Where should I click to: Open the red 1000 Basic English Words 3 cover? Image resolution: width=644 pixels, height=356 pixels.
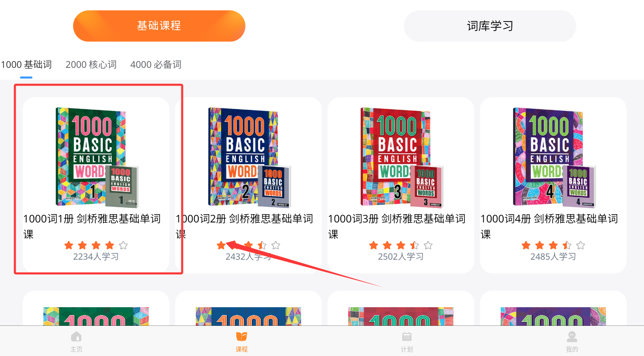[402, 157]
